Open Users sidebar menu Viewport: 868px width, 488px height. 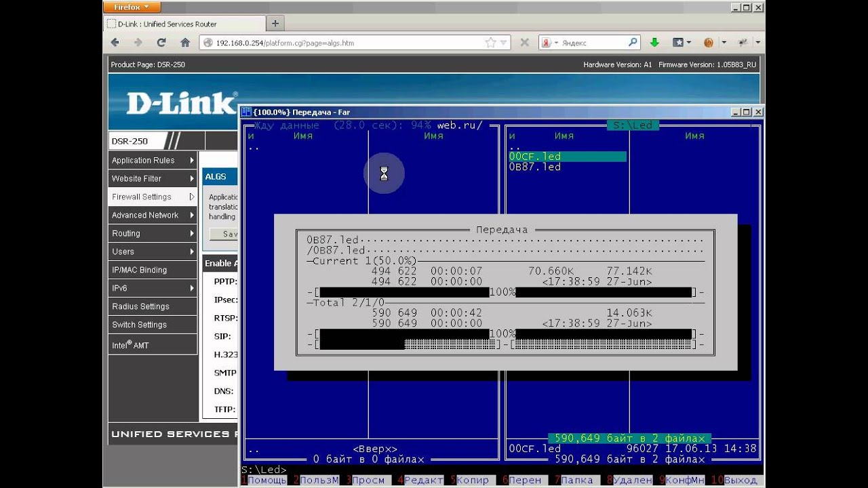[153, 252]
